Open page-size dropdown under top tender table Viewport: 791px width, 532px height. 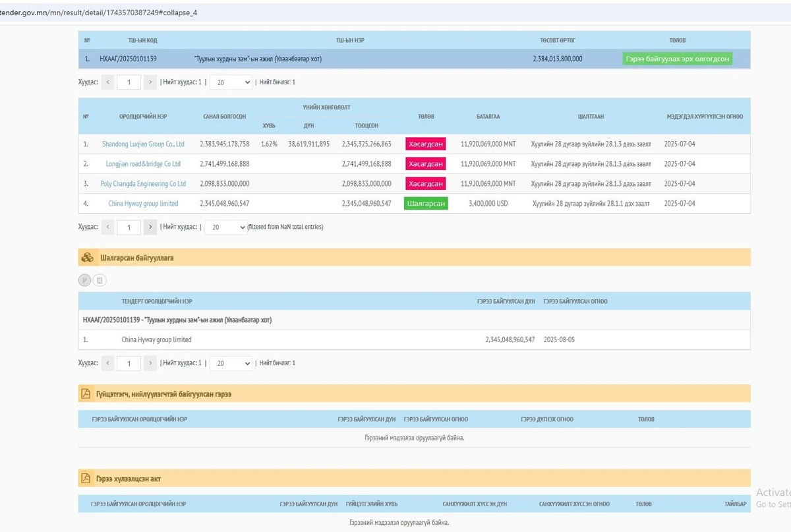[x=231, y=82]
